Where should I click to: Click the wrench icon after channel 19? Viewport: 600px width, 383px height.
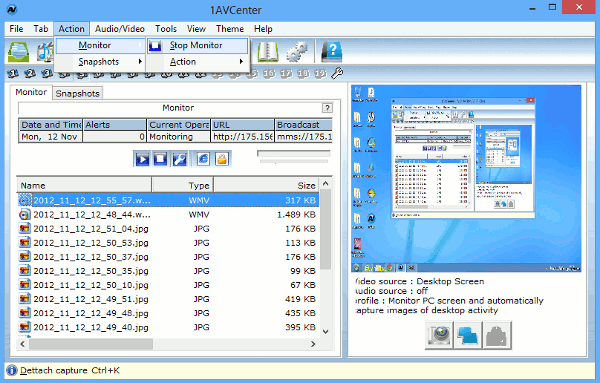click(x=337, y=73)
